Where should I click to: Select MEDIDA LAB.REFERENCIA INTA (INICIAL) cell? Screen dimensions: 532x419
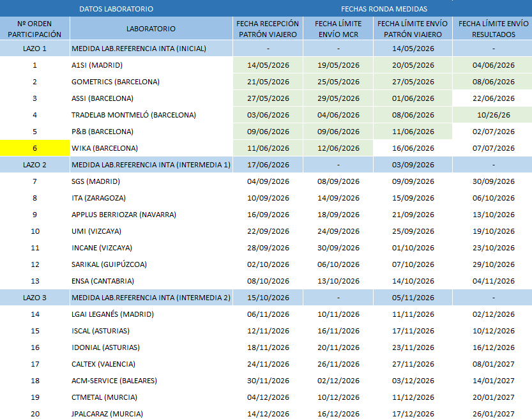[151, 49]
